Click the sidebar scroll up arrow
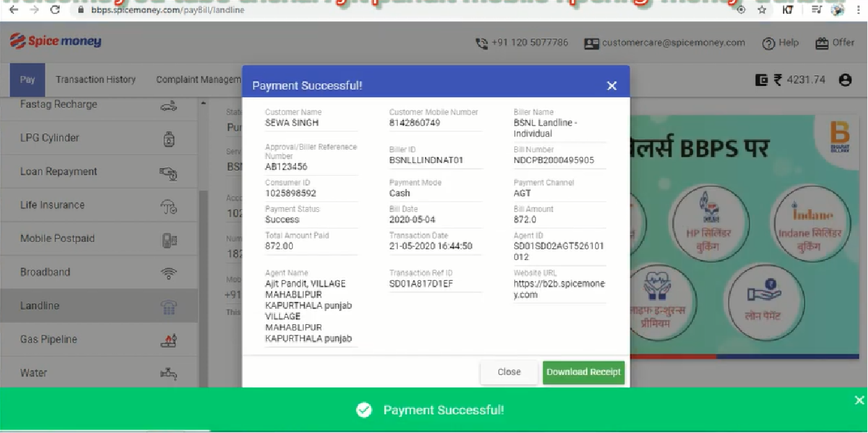Viewport: 868px width, 433px height. [203, 104]
